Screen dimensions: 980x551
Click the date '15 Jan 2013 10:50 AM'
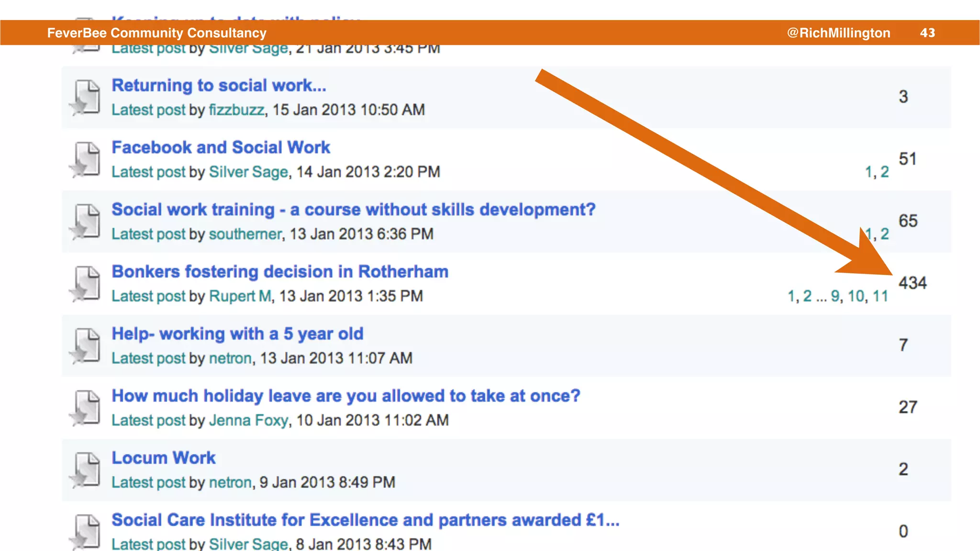tap(348, 110)
